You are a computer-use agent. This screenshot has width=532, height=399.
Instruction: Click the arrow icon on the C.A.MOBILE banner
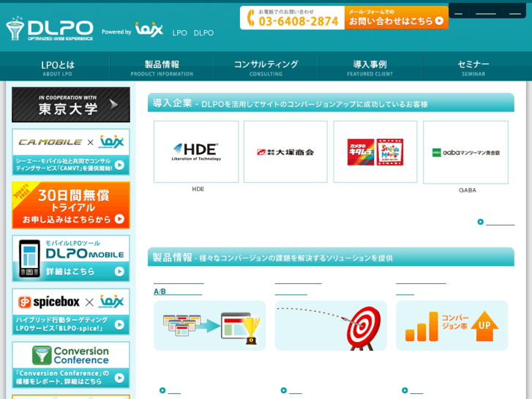pos(119,165)
